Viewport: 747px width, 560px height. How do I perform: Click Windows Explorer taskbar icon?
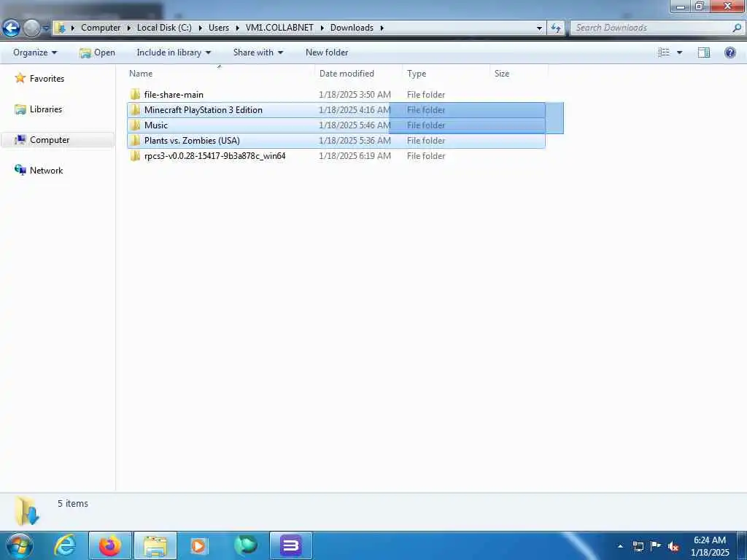[155, 545]
